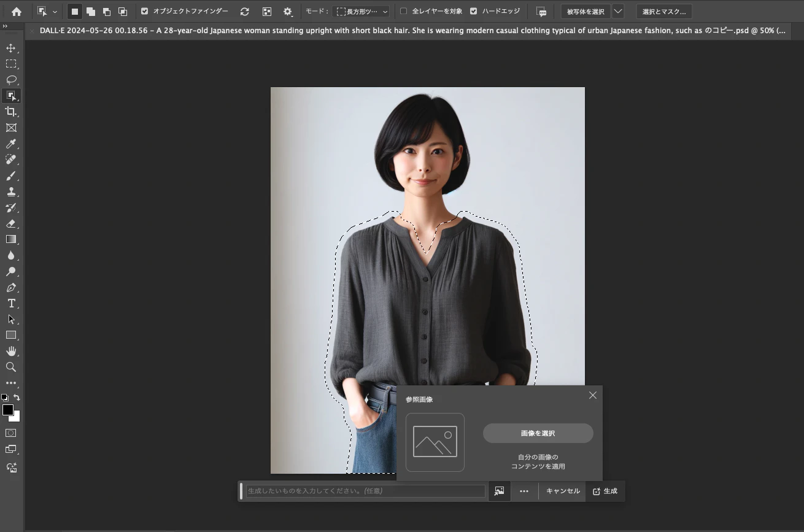Focus the generative fill prompt field
The image size is (804, 532).
(366, 491)
